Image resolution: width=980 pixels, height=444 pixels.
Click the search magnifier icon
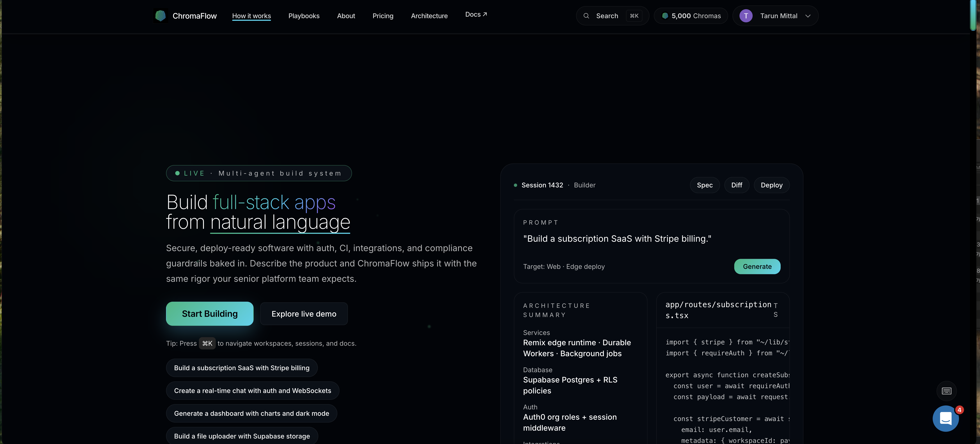[x=586, y=16]
